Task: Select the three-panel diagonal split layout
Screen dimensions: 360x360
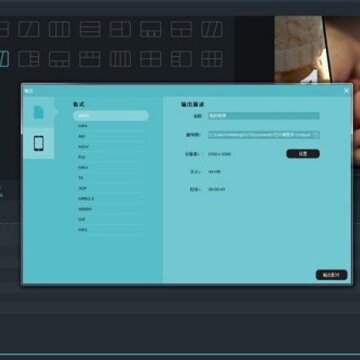Action: coord(212,29)
